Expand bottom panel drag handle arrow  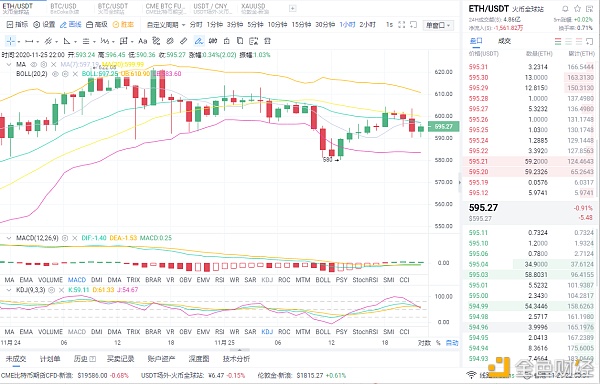click(x=240, y=350)
